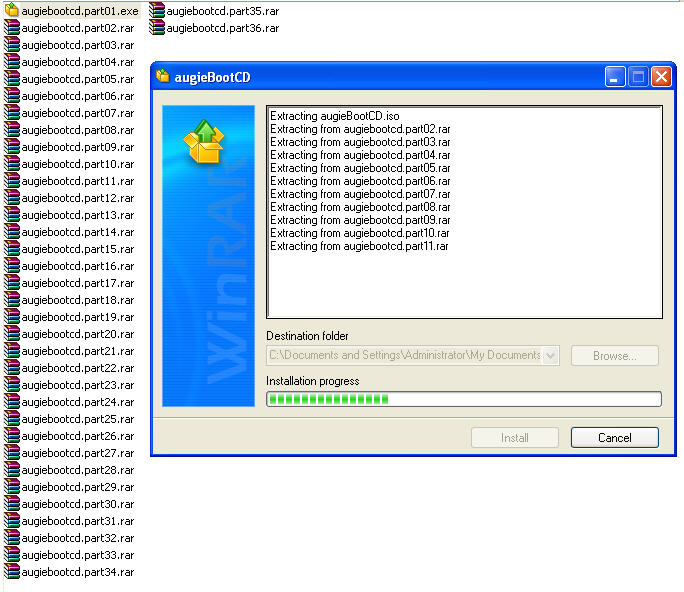The height and width of the screenshot is (592, 684).
Task: Cancel the extraction
Action: coord(615,438)
